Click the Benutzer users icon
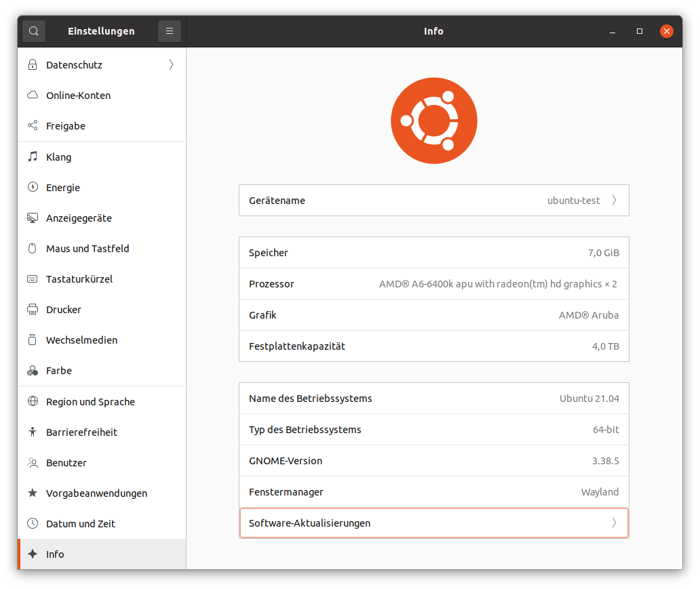Screen dimensions: 700x589 (33, 463)
